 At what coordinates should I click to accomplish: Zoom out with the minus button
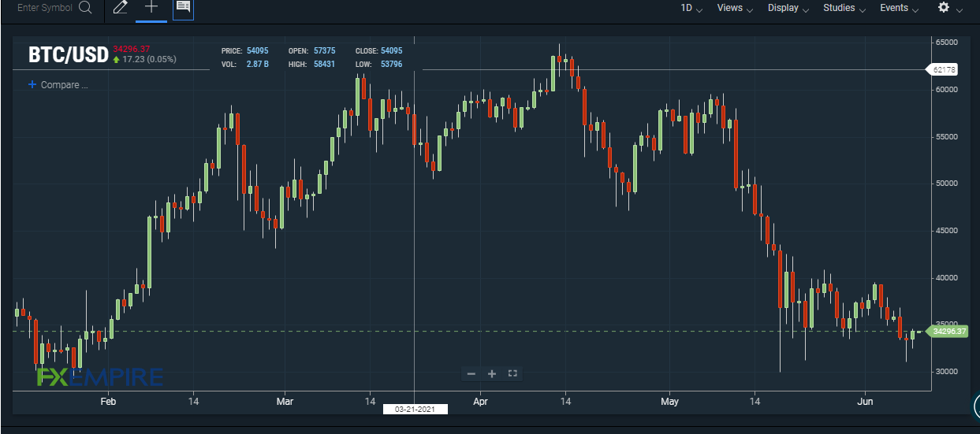point(471,373)
